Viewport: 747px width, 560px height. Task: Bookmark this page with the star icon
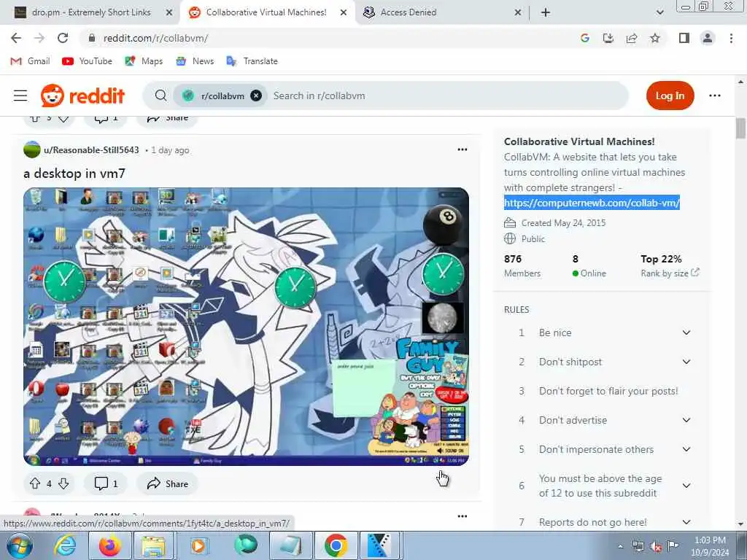[655, 38]
